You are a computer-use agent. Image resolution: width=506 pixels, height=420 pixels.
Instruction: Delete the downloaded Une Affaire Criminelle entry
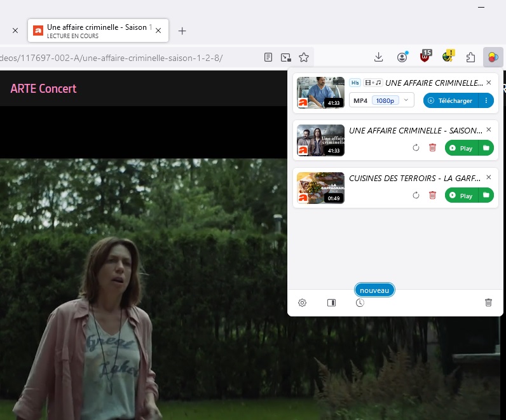tap(432, 148)
